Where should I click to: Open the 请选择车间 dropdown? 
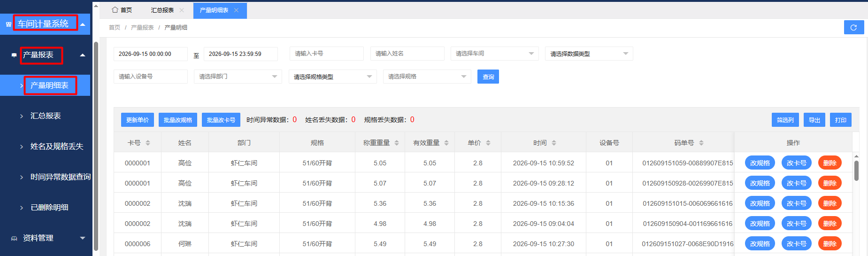[x=495, y=54]
